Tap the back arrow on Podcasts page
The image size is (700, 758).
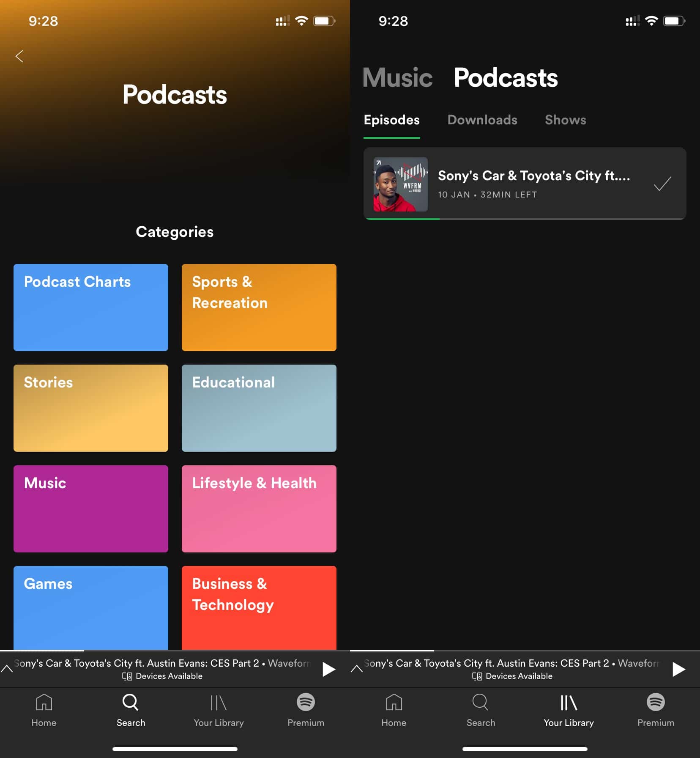tap(19, 56)
